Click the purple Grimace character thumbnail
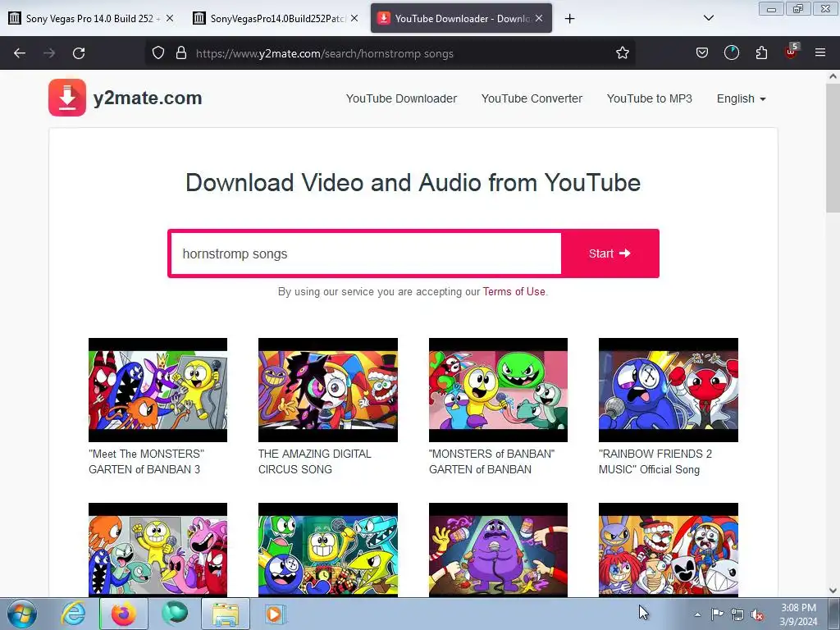This screenshot has height=630, width=840. click(498, 550)
